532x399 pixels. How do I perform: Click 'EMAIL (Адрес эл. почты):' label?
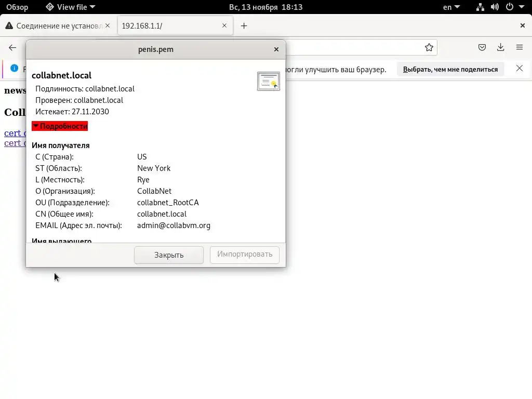(x=78, y=225)
